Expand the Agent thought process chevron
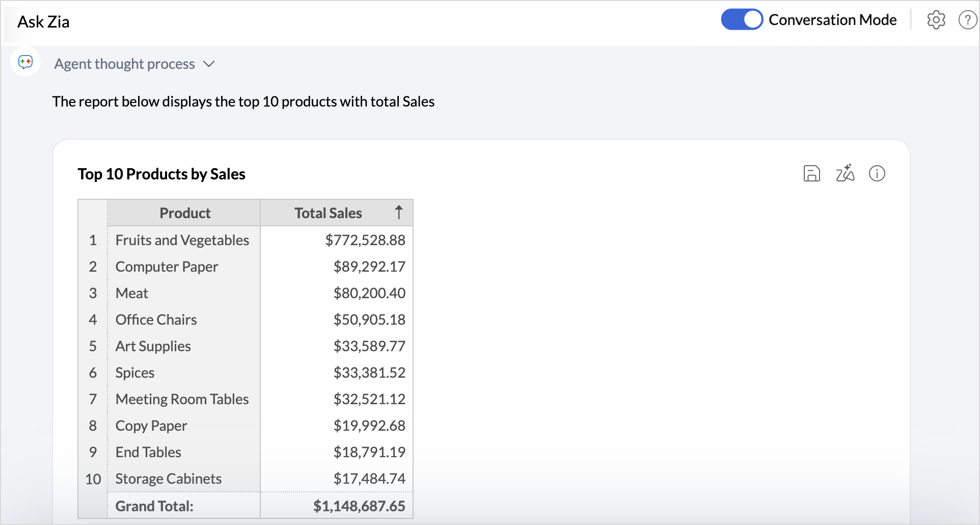The height and width of the screenshot is (525, 980). [x=209, y=64]
